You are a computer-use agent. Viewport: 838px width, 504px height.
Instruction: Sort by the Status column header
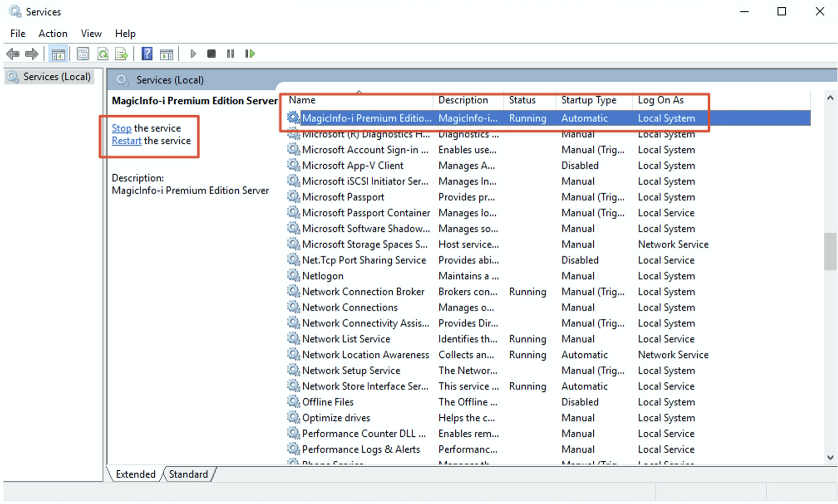[x=530, y=100]
